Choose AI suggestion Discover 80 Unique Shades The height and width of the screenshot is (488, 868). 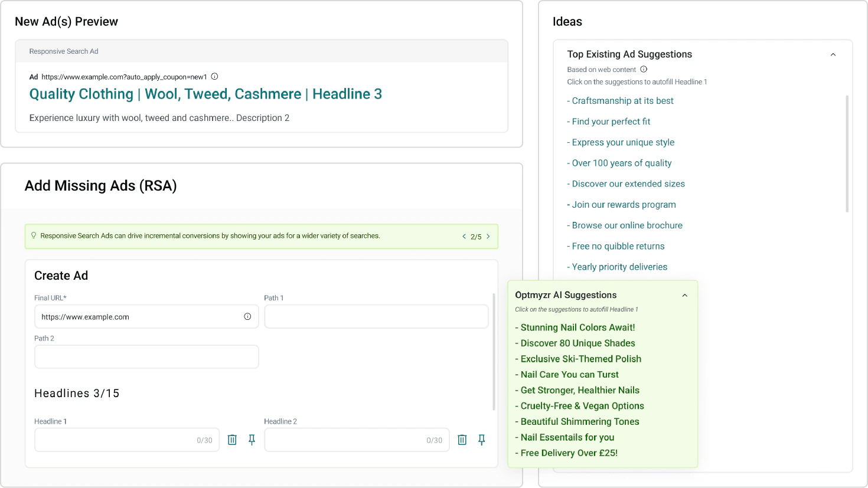[x=575, y=343]
